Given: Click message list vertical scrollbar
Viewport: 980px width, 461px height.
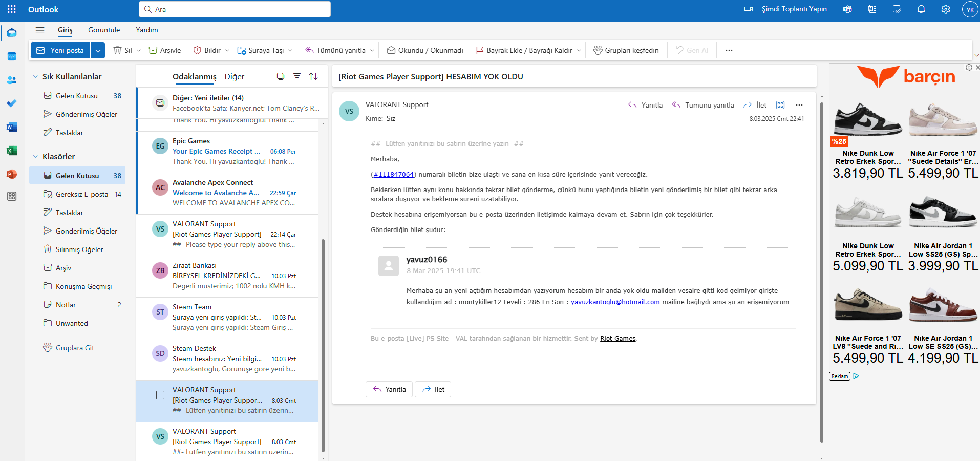Looking at the screenshot, I should point(323,346).
